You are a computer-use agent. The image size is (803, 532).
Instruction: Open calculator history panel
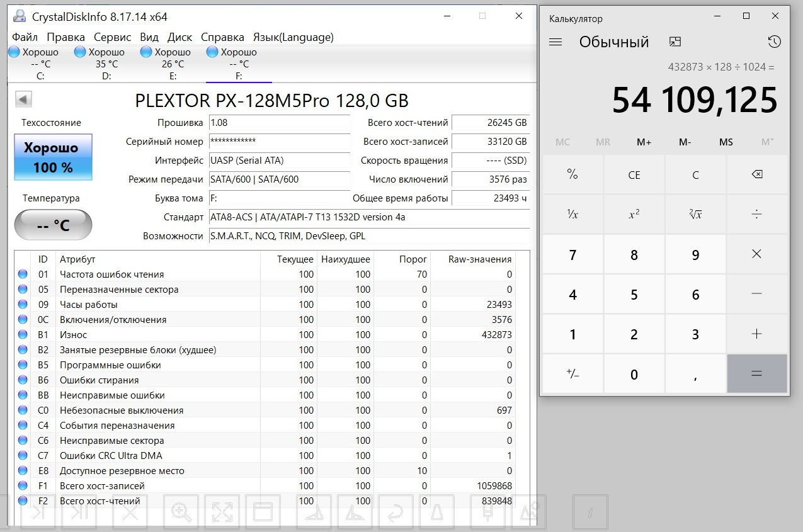pos(775,42)
